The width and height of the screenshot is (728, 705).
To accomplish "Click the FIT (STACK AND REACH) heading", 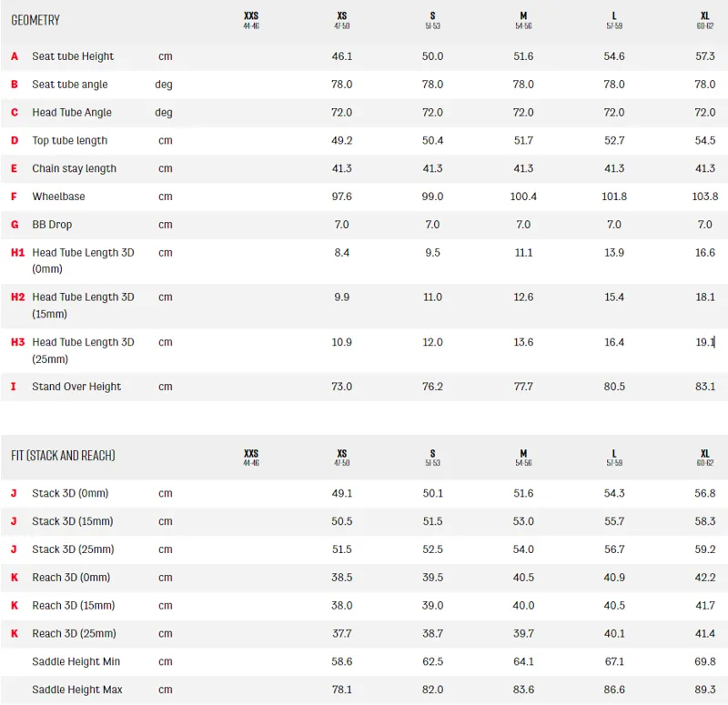I will [x=63, y=456].
